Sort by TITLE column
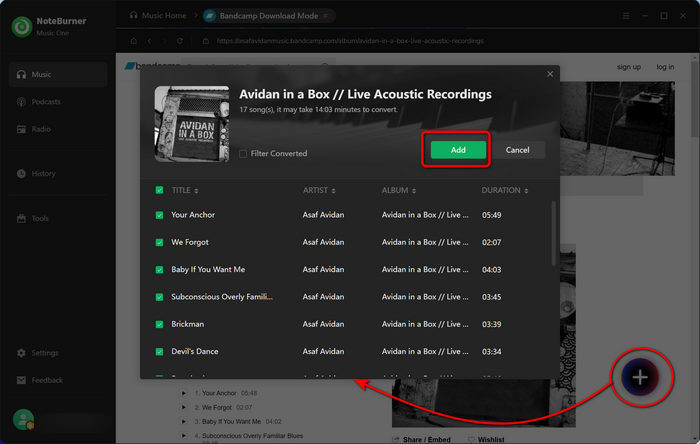The width and height of the screenshot is (700, 444). [185, 191]
